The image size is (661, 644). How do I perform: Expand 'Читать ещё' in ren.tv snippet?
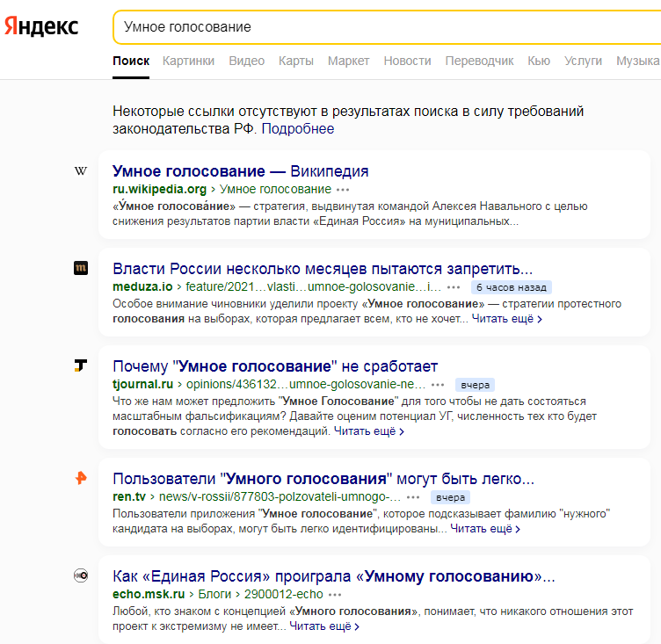(485, 529)
